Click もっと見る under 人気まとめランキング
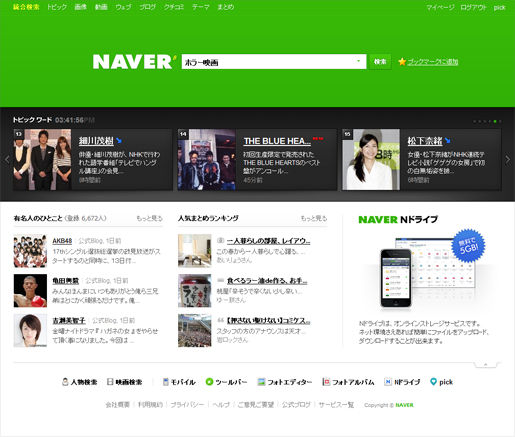The image size is (515, 437). tap(314, 218)
